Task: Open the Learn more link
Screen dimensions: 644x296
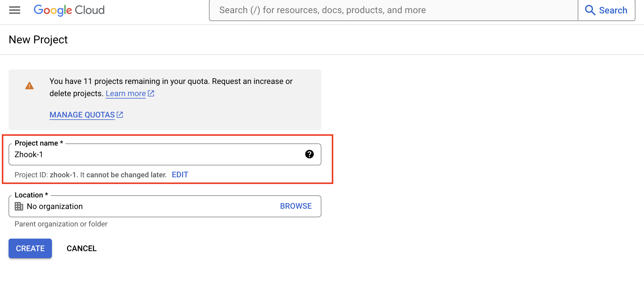Action: pyautogui.click(x=126, y=94)
